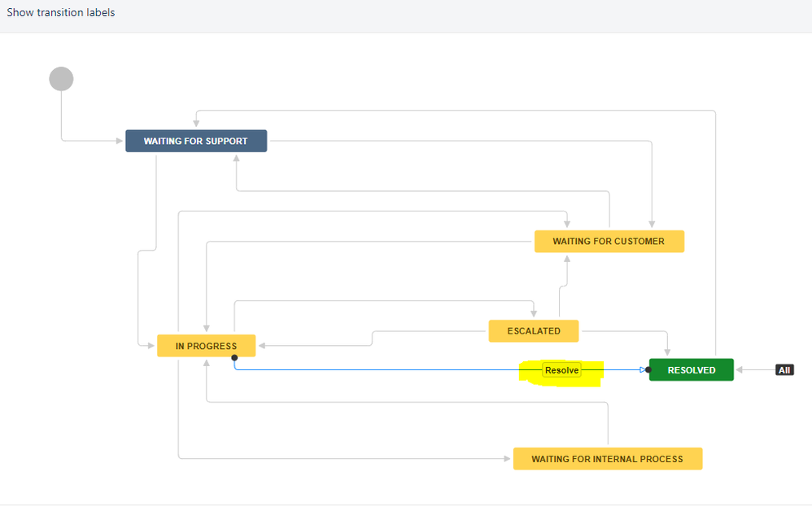The image size is (812, 524).
Task: Click the Show transition labels option
Action: pyautogui.click(x=60, y=12)
